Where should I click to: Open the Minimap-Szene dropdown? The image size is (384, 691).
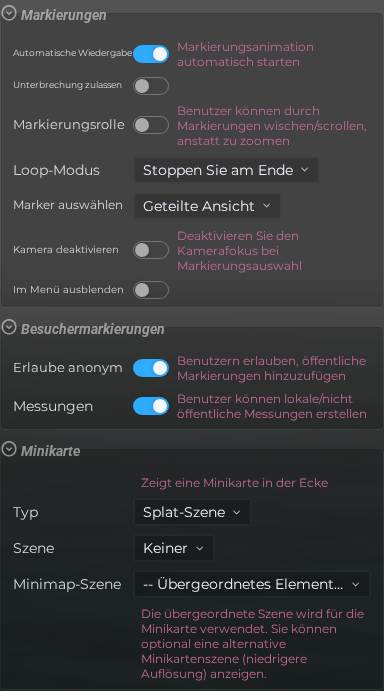pyautogui.click(x=252, y=584)
